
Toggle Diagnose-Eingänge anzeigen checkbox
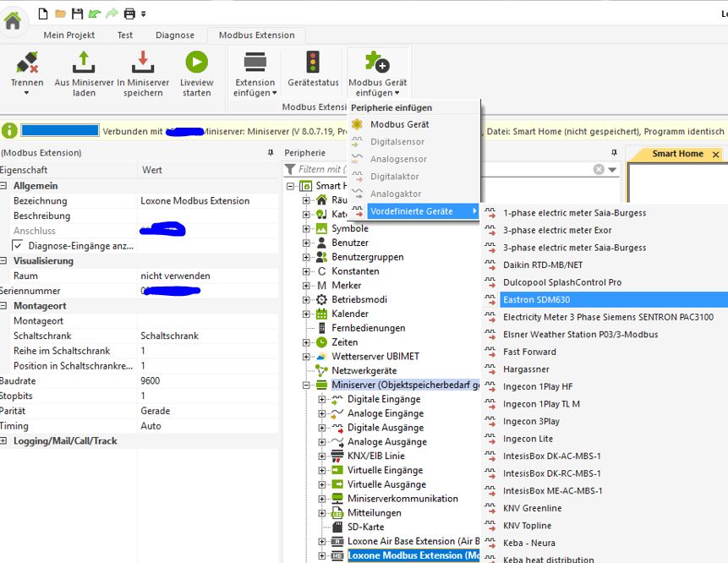(17, 245)
